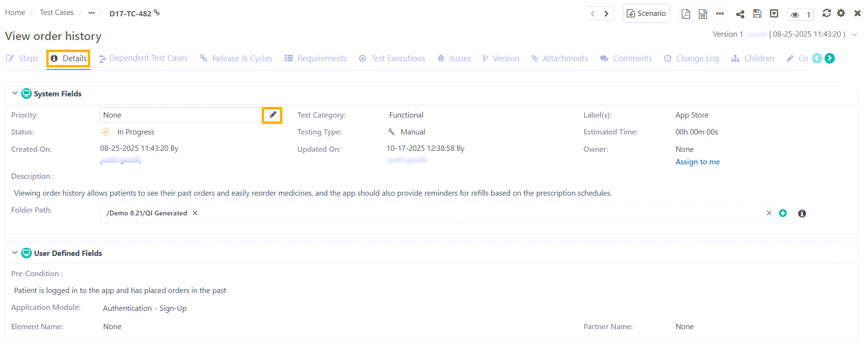Open the Scenario button
The width and height of the screenshot is (868, 360).
646,13
